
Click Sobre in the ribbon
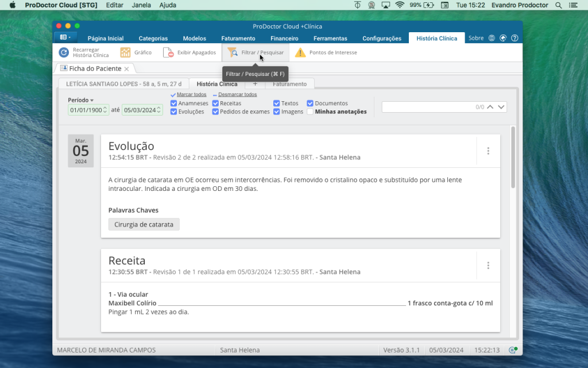click(476, 38)
